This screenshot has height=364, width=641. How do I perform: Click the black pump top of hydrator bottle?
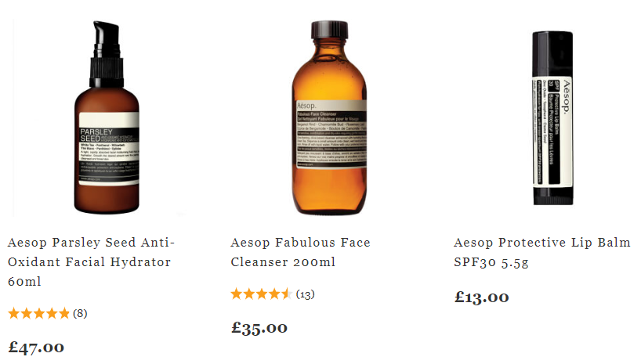[107, 53]
